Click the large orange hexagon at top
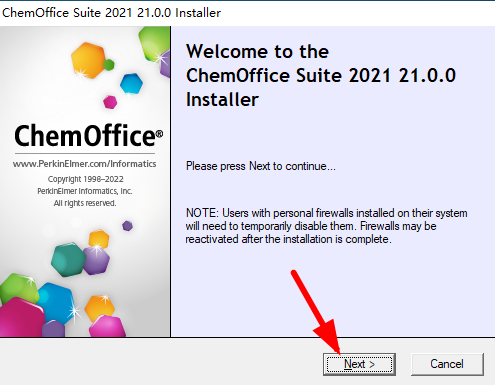This screenshot has width=495, height=385. coord(88,60)
